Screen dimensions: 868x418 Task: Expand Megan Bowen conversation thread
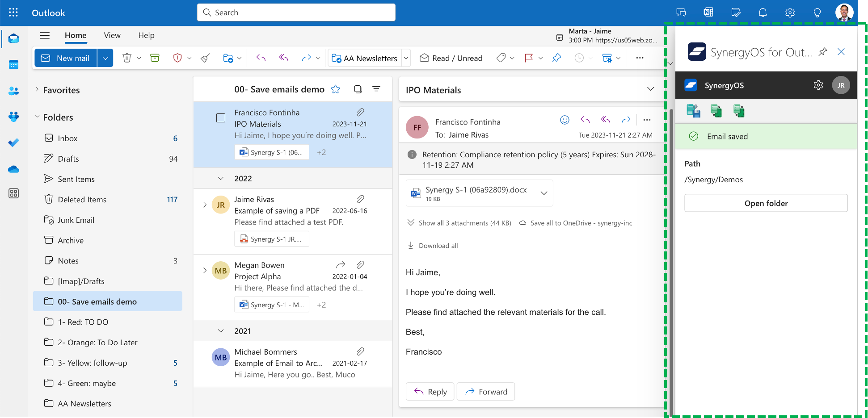pos(205,271)
